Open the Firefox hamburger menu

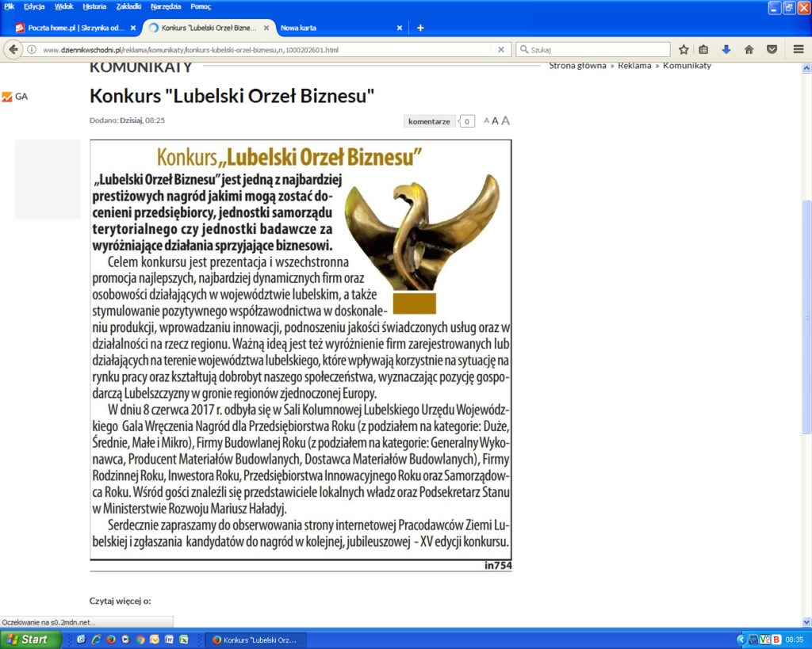click(798, 49)
